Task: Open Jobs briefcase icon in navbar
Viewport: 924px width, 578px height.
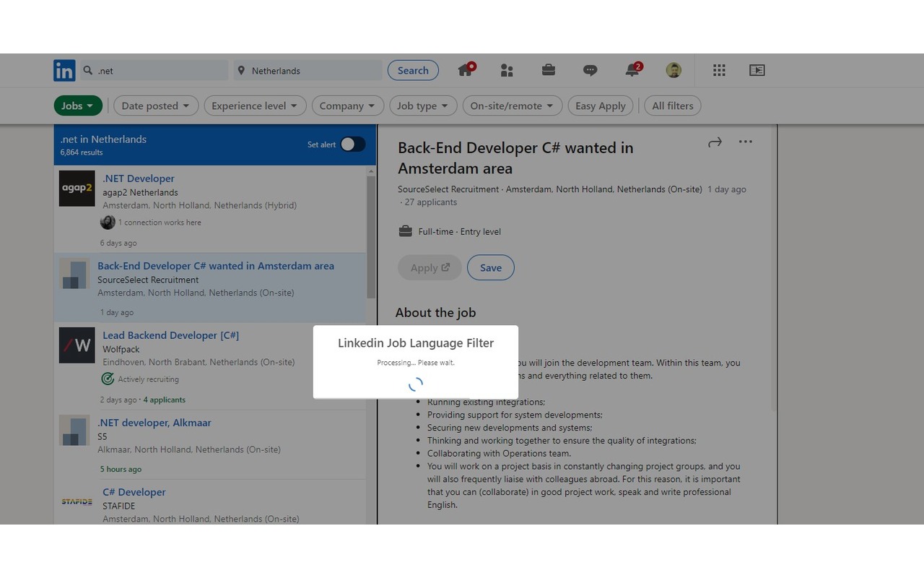Action: point(549,70)
